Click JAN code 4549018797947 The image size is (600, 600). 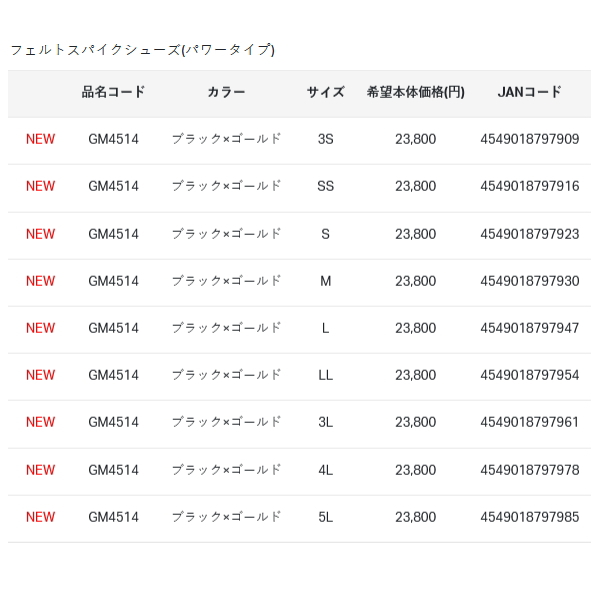pyautogui.click(x=529, y=328)
